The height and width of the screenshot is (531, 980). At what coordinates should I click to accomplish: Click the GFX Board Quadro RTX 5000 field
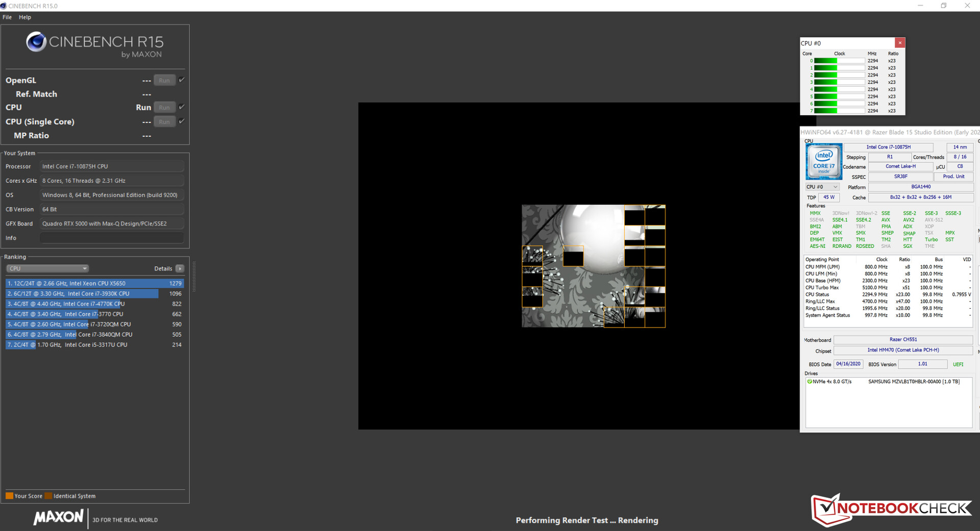click(112, 224)
